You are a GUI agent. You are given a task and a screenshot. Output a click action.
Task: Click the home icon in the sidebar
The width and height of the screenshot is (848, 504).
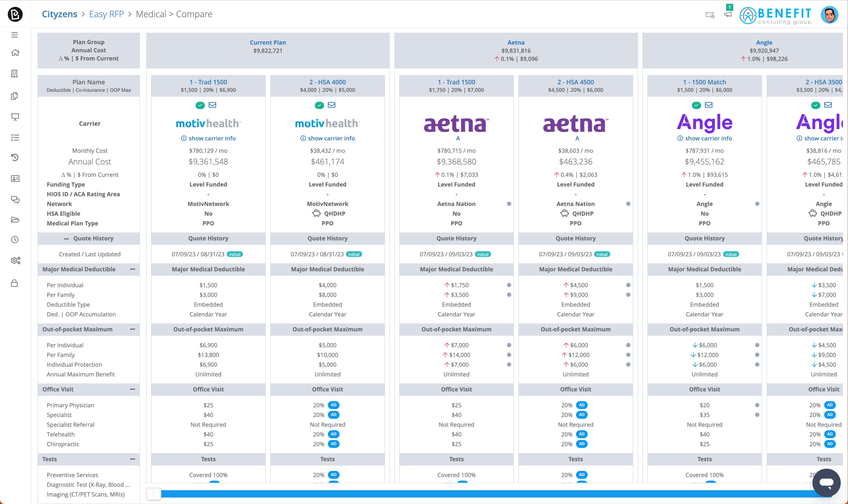pyautogui.click(x=15, y=53)
